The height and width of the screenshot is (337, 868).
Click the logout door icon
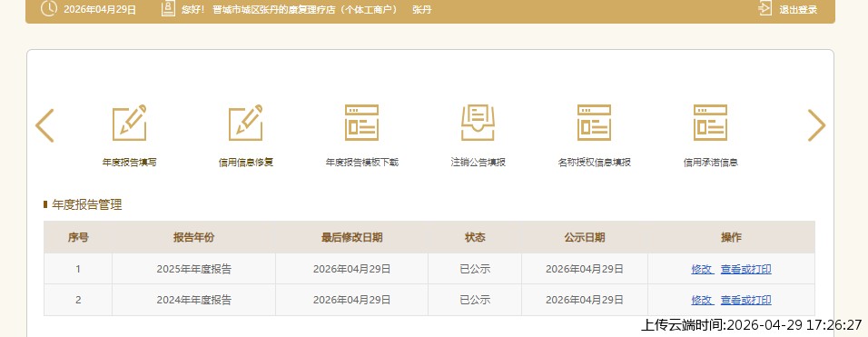tap(765, 9)
